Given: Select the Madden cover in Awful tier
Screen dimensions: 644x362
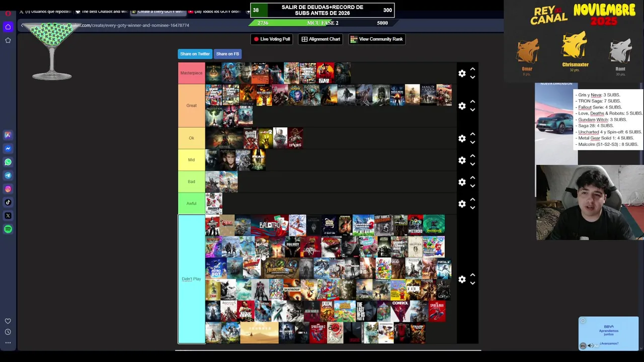Looking at the screenshot, I should tap(213, 204).
